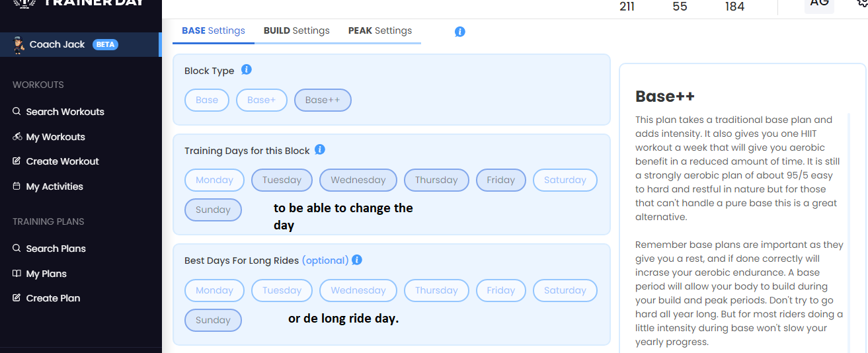Click the info icon next to Block Type

[247, 69]
